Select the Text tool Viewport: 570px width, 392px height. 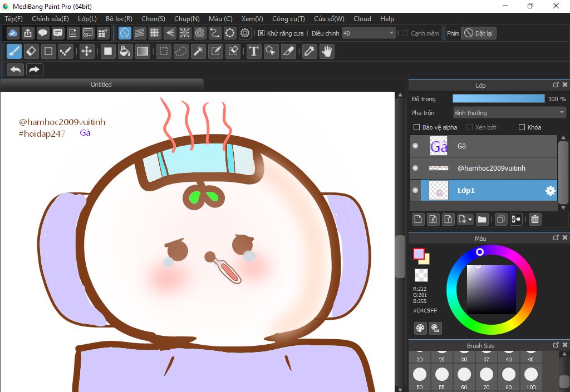point(254,52)
